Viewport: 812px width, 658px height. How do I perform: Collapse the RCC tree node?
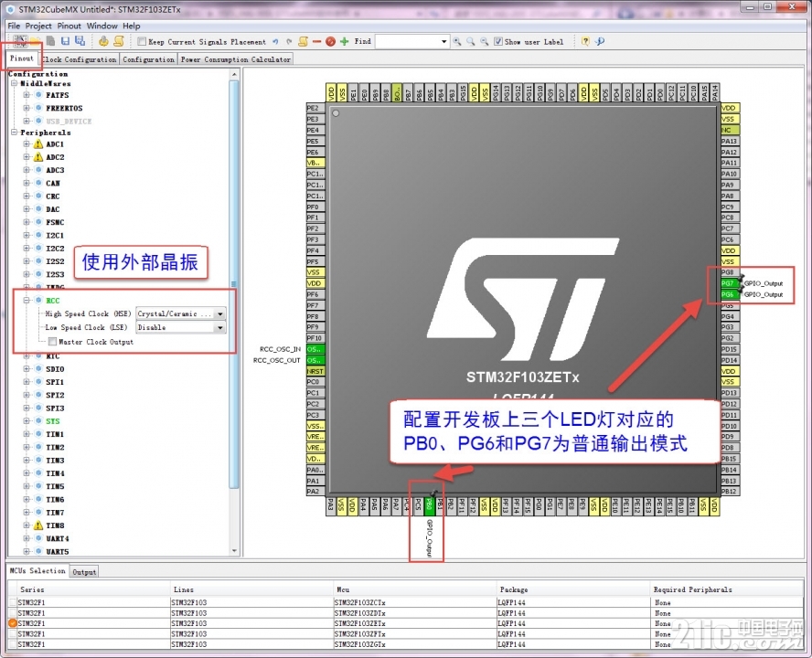pos(27,301)
